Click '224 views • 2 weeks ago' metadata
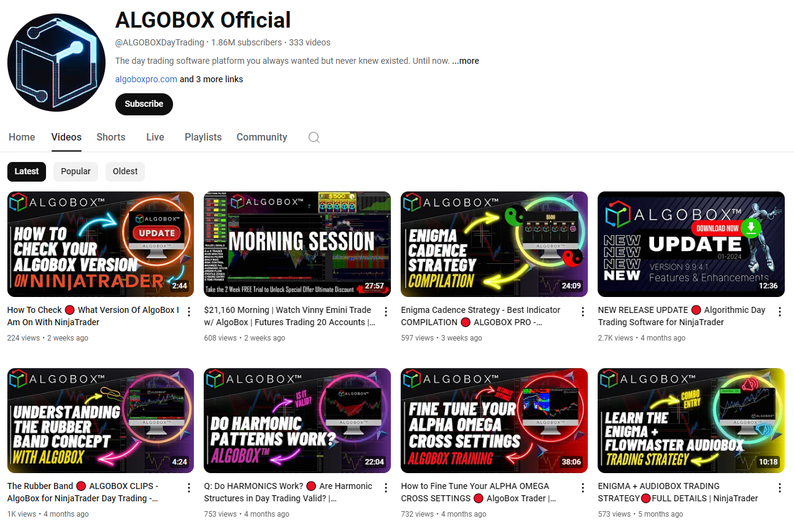The width and height of the screenshot is (794, 532). click(48, 338)
